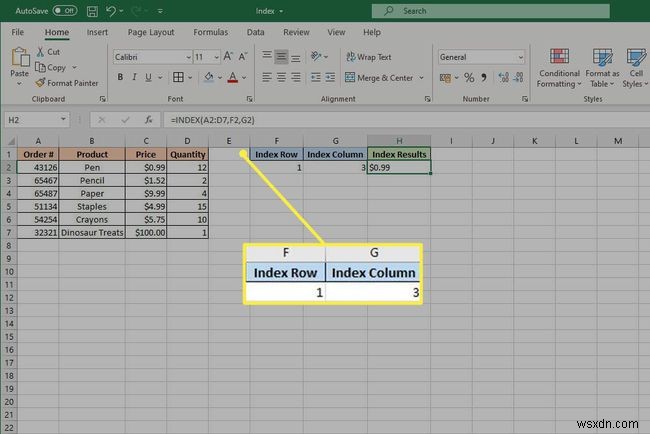Toggle Wrap Text
The height and width of the screenshot is (434, 650).
click(369, 57)
